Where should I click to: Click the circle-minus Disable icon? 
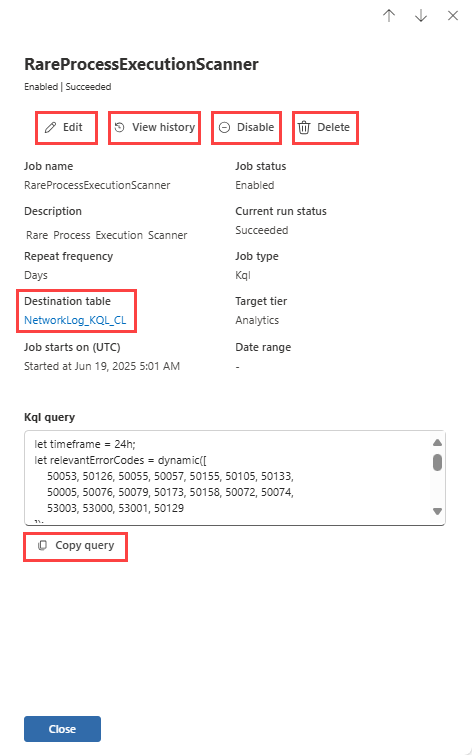[224, 128]
